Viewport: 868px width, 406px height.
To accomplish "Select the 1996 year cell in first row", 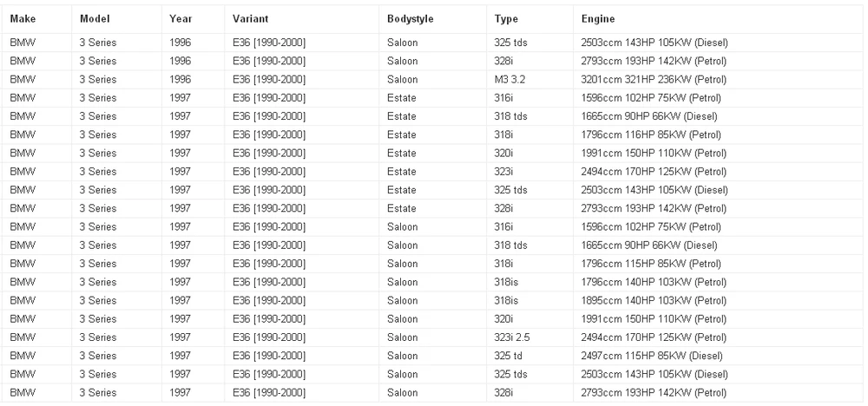I will click(x=180, y=43).
